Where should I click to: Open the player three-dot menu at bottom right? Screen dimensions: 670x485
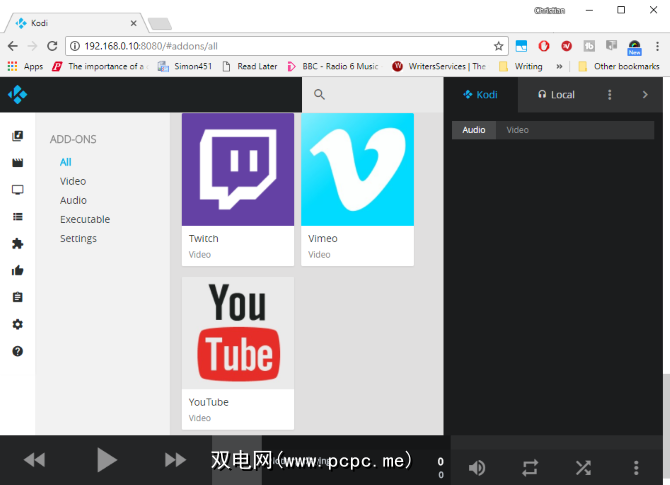coord(636,467)
